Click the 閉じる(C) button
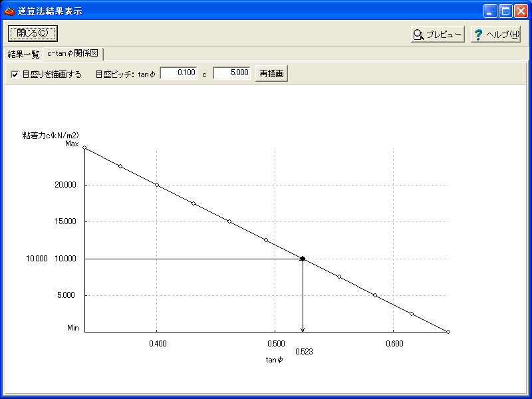The image size is (532, 399). pos(33,33)
